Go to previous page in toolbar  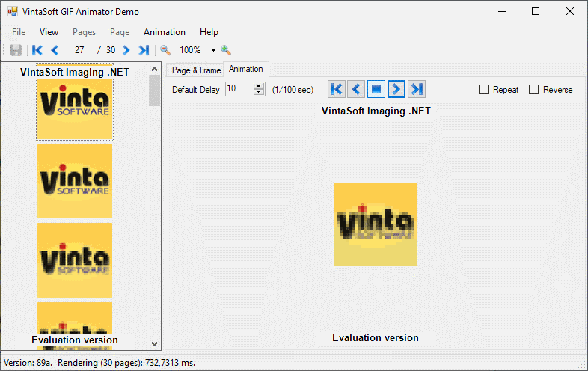coord(55,50)
